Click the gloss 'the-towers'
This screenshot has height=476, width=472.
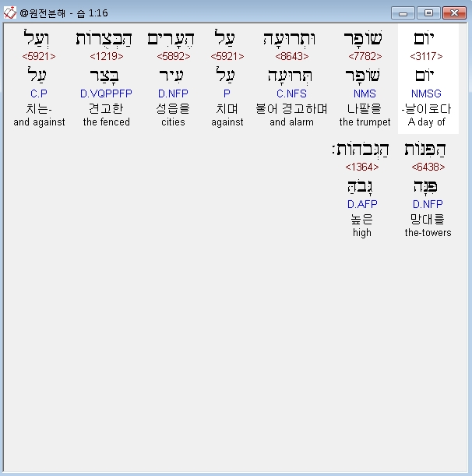click(x=428, y=232)
